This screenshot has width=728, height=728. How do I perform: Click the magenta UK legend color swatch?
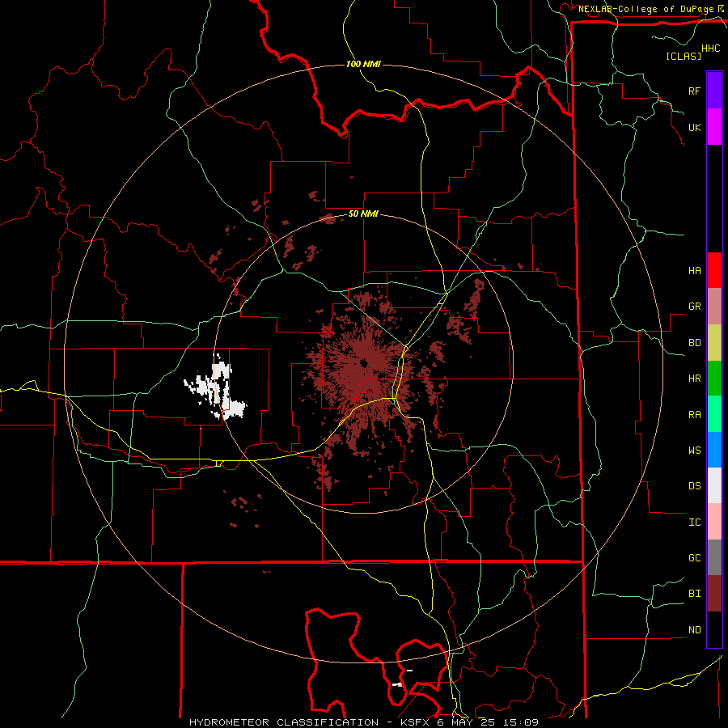[x=714, y=127]
